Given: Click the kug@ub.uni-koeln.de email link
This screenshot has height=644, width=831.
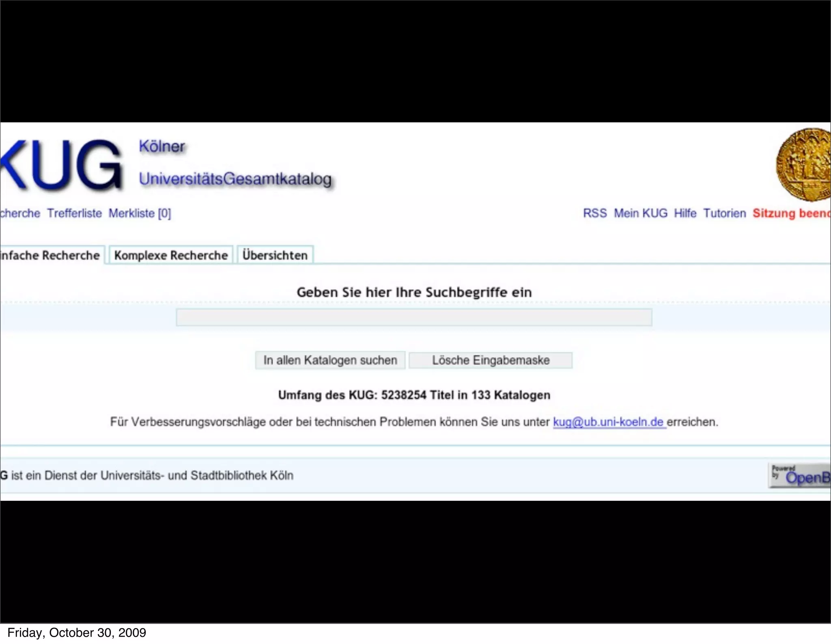Looking at the screenshot, I should point(608,422).
